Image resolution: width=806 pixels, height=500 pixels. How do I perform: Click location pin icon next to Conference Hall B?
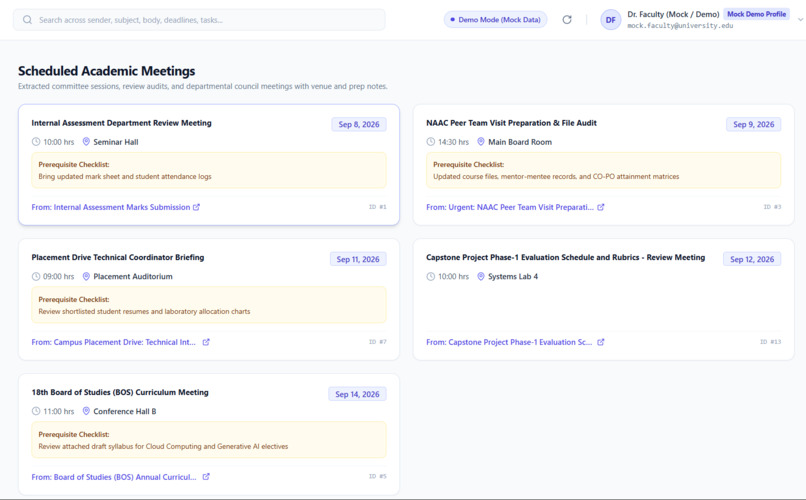pos(86,411)
